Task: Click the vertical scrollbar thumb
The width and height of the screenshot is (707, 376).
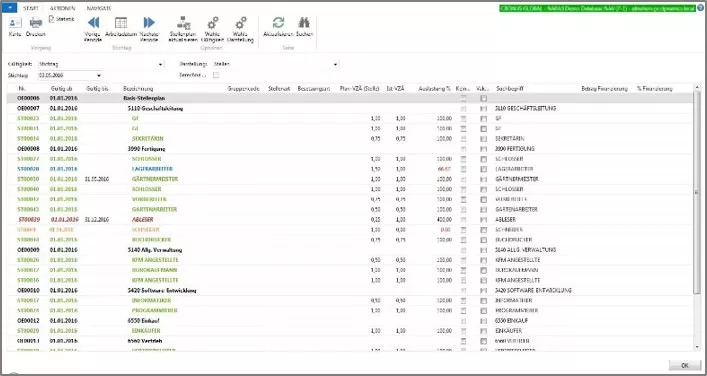Action: (698, 193)
